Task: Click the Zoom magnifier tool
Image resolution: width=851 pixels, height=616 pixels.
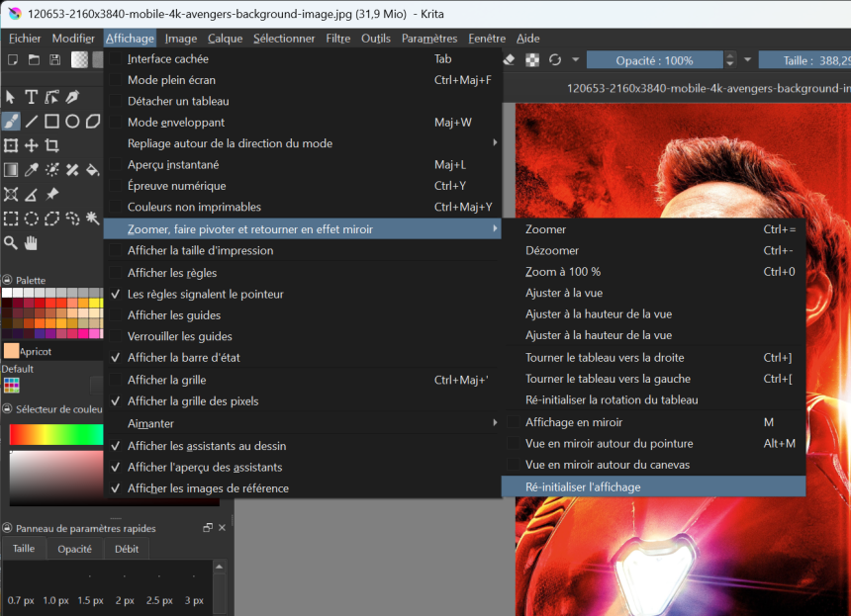Action: (11, 243)
